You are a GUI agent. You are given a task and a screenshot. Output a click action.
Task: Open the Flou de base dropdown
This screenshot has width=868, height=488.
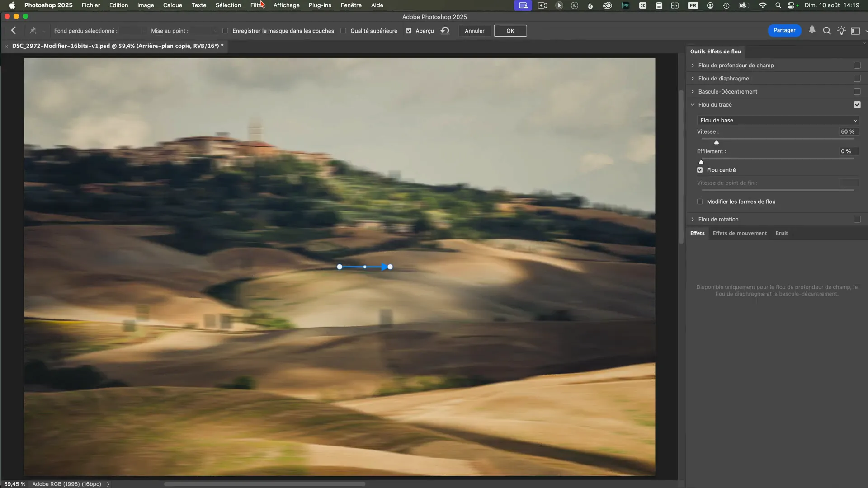pos(778,120)
